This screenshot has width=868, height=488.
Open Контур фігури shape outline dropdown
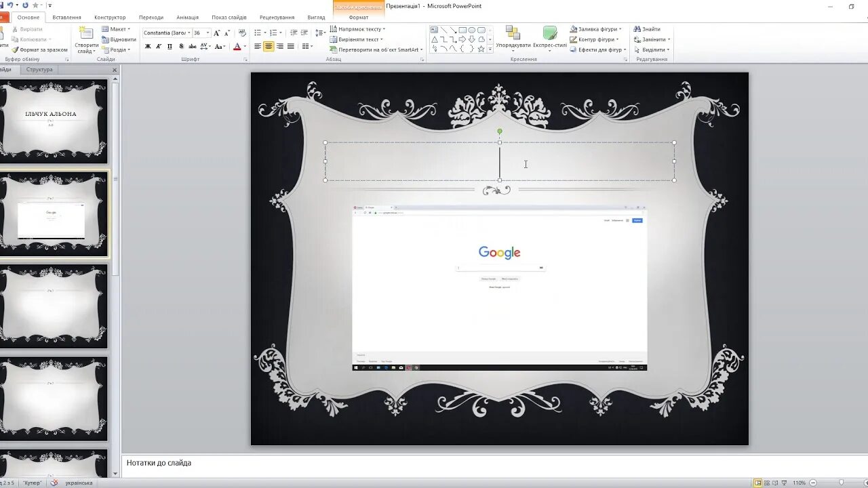(x=594, y=39)
